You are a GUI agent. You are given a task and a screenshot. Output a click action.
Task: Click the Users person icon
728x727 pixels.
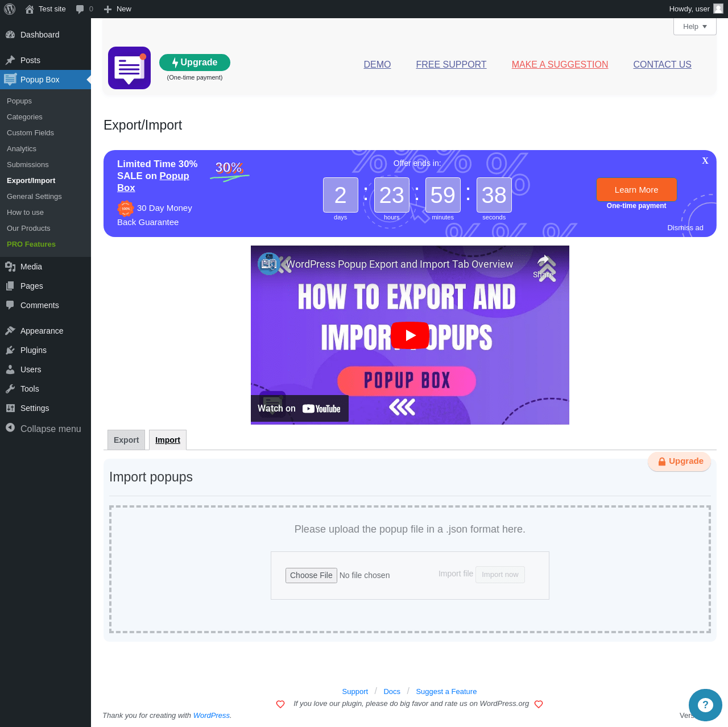tap(10, 369)
